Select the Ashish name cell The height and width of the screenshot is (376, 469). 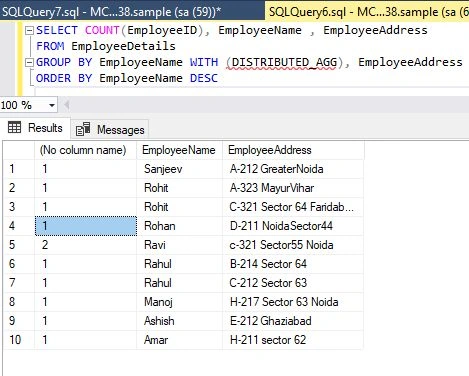pos(180,321)
